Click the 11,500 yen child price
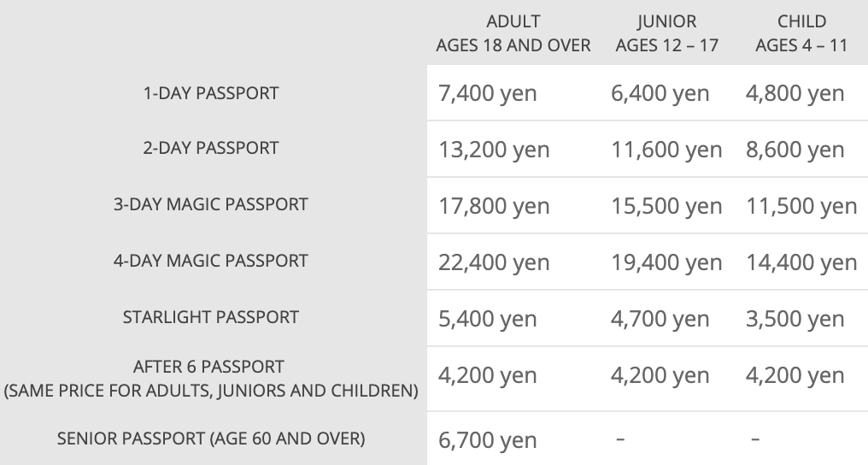868x465 pixels. (x=801, y=206)
